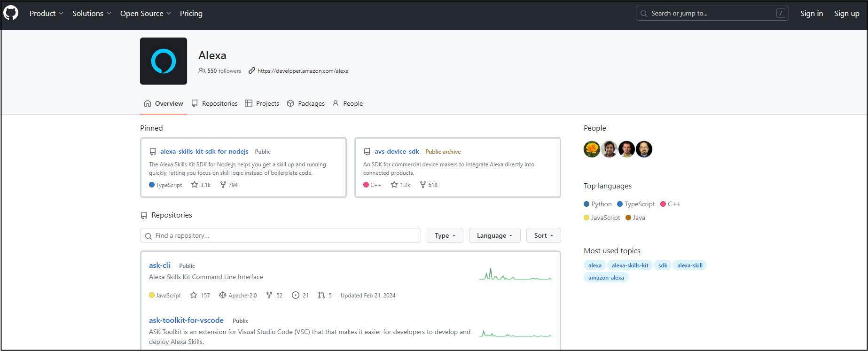Open the ask-toolkit-for-vscode repository link
This screenshot has height=351, width=868.
(186, 320)
